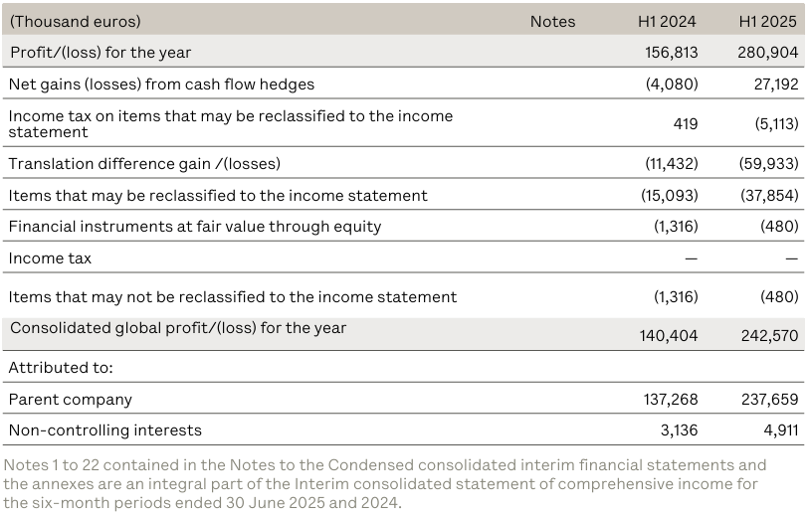Click the 27,192 cash flow hedges value
812x516 pixels.
(775, 85)
